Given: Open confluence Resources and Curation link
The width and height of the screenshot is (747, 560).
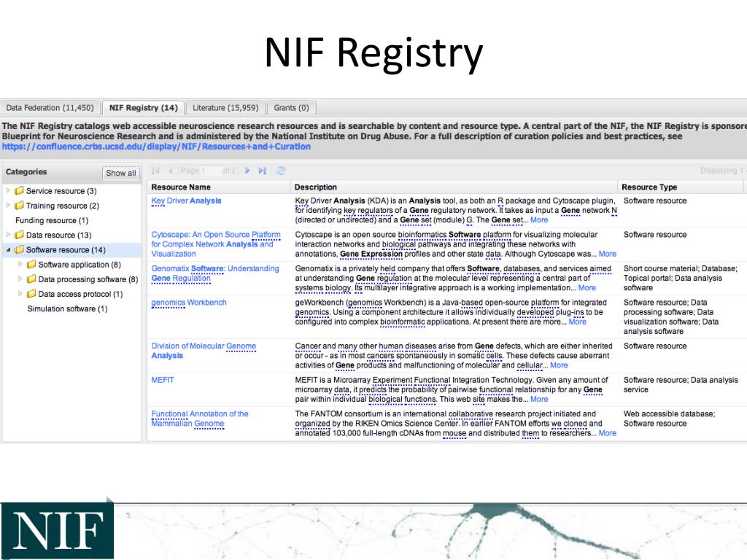Looking at the screenshot, I should (156, 147).
